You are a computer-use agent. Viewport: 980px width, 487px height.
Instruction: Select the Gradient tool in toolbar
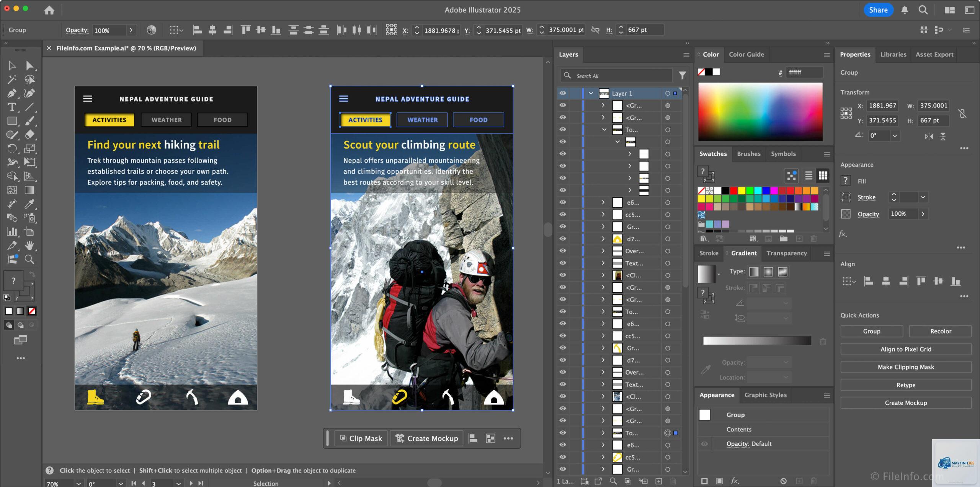tap(29, 190)
